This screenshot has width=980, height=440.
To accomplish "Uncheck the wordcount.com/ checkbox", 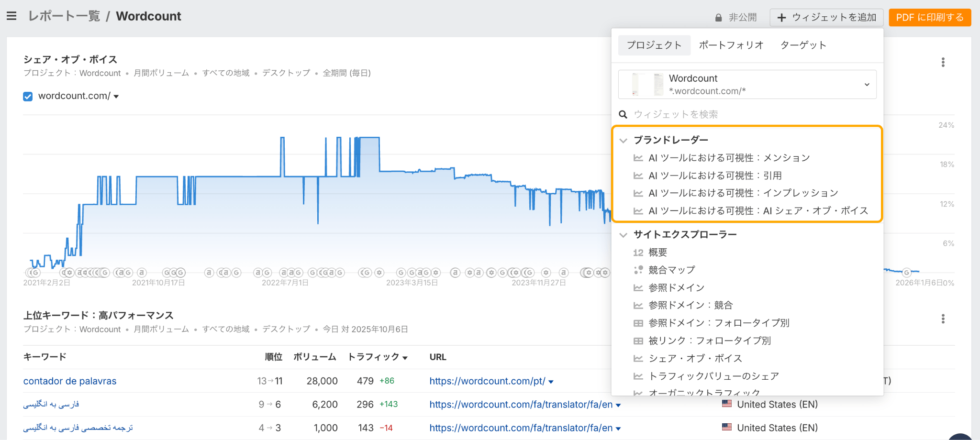I will 28,97.
